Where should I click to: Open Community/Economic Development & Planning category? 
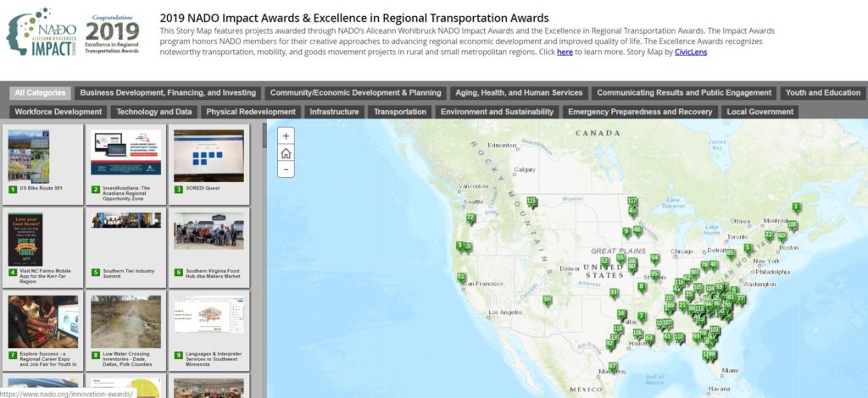click(x=355, y=93)
